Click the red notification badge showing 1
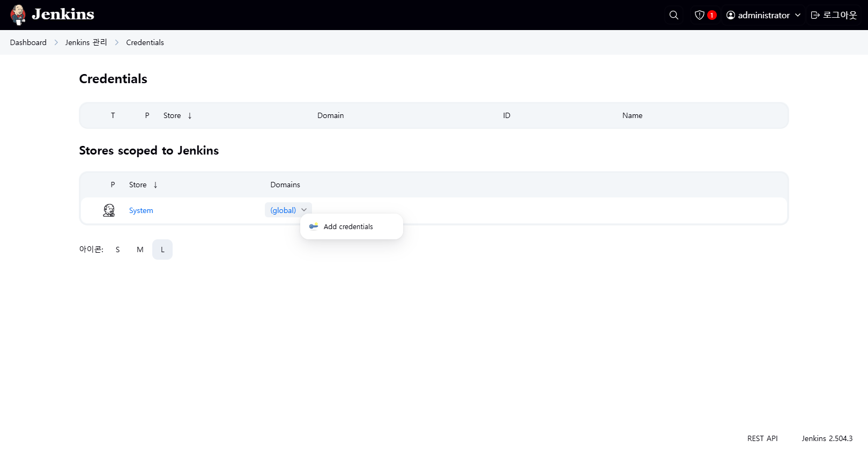The height and width of the screenshot is (455, 868). point(712,15)
